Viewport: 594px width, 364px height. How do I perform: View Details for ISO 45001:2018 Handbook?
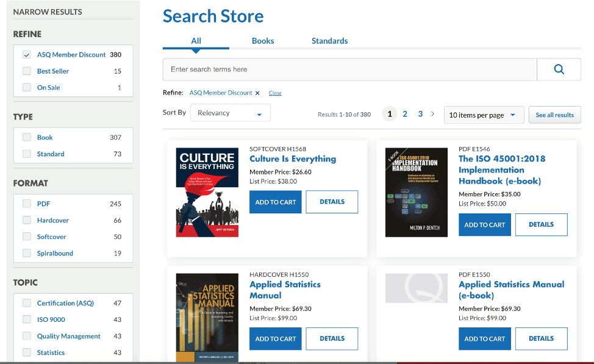pyautogui.click(x=542, y=224)
